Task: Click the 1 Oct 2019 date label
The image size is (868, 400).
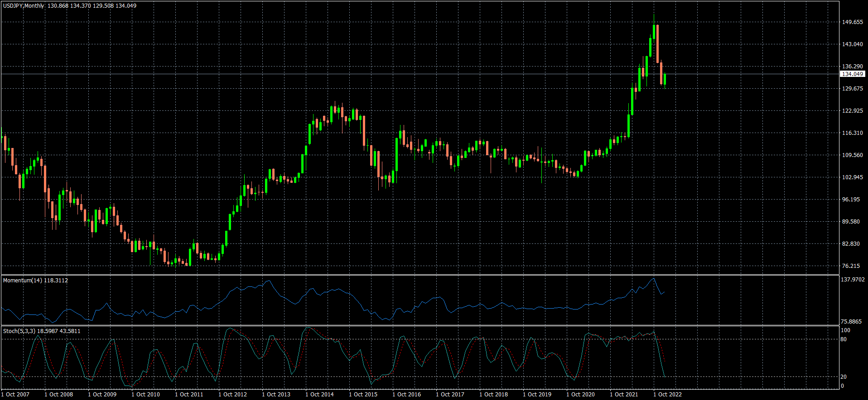Action: point(537,395)
